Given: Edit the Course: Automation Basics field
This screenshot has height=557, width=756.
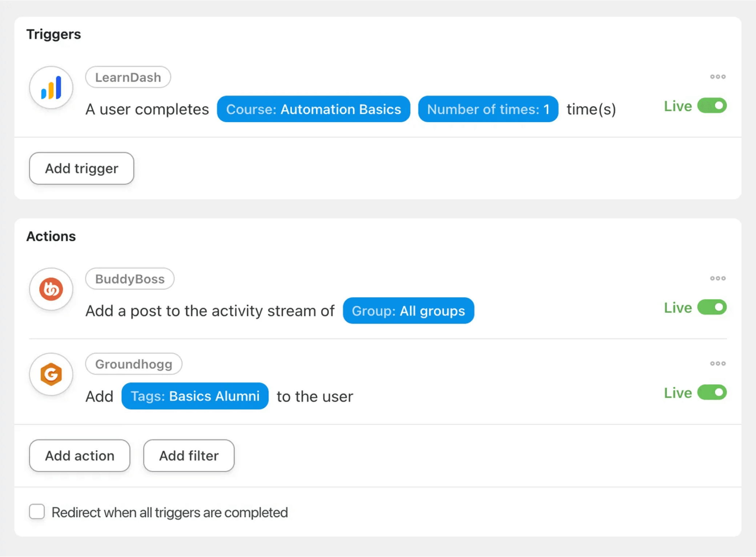Looking at the screenshot, I should pyautogui.click(x=313, y=109).
